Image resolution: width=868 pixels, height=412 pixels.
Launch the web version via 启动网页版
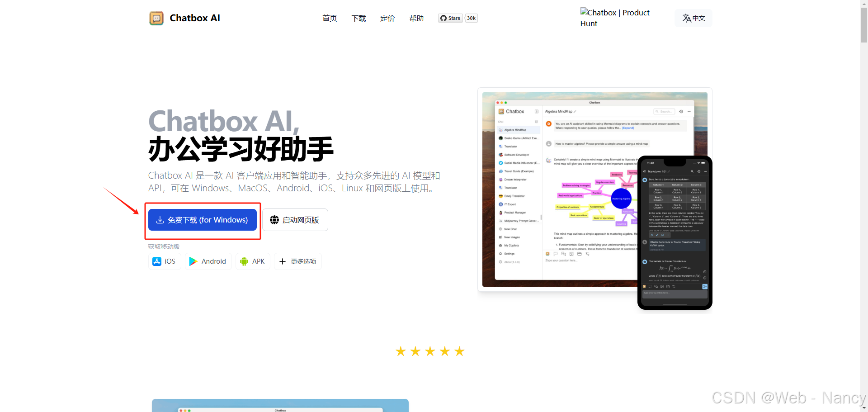tap(295, 220)
